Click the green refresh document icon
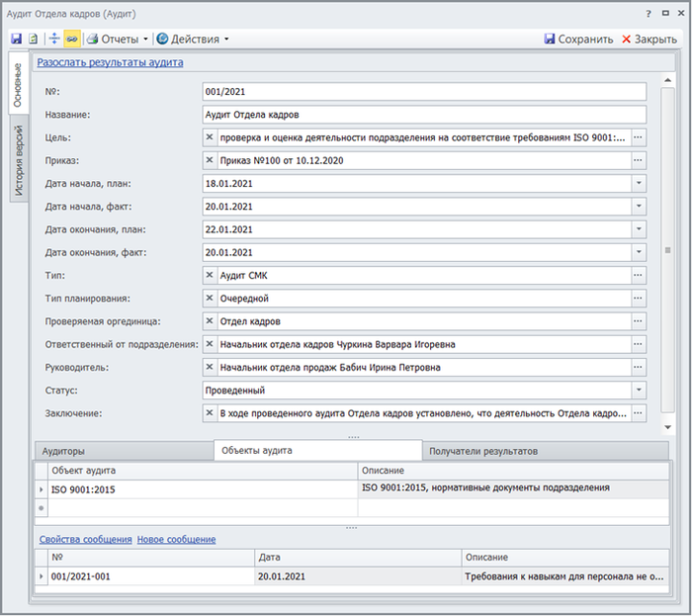This screenshot has width=692, height=616. click(x=33, y=40)
